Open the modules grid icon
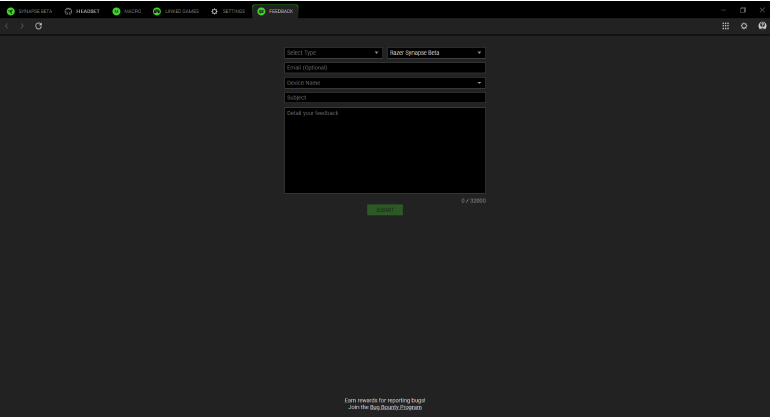Viewport: 770px width, 417px height. 725,26
